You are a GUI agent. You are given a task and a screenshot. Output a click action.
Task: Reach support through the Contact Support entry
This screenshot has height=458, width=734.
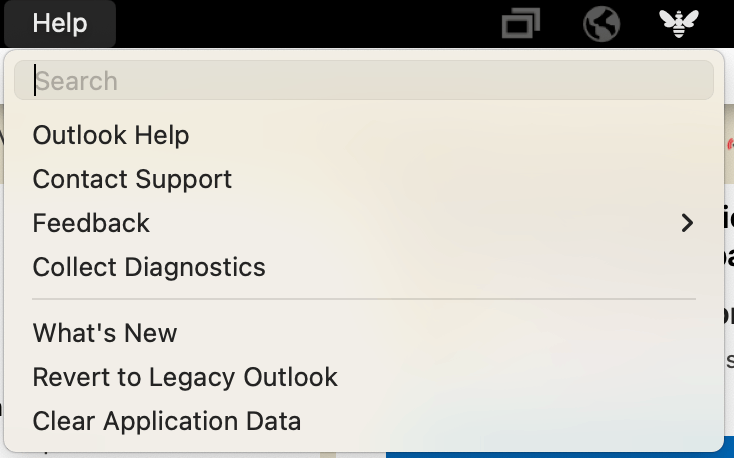coord(364,179)
